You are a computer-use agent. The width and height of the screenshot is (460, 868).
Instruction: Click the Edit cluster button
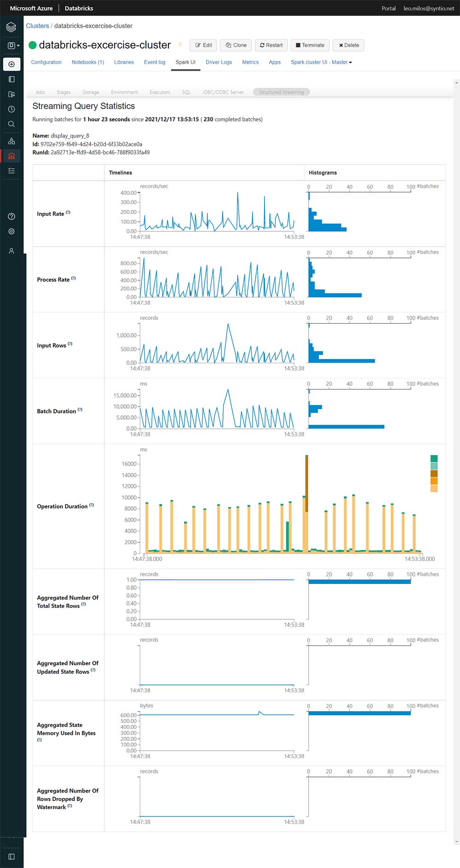[204, 45]
